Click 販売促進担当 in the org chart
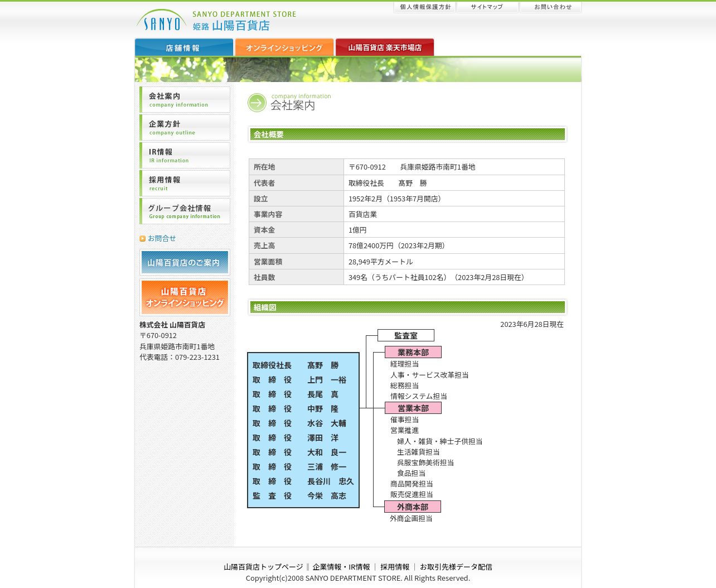The image size is (716, 588). coord(412,494)
